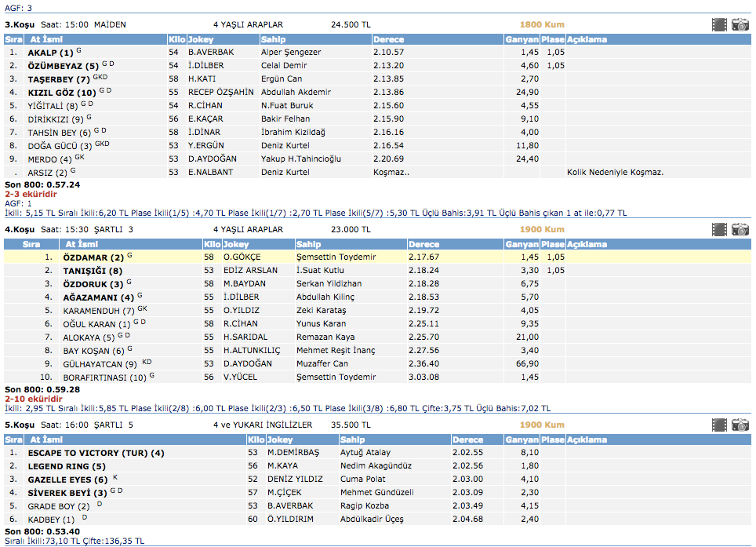Image resolution: width=756 pixels, height=547 pixels.
Task: Click owner Alper Şengezer
Action: (290, 53)
